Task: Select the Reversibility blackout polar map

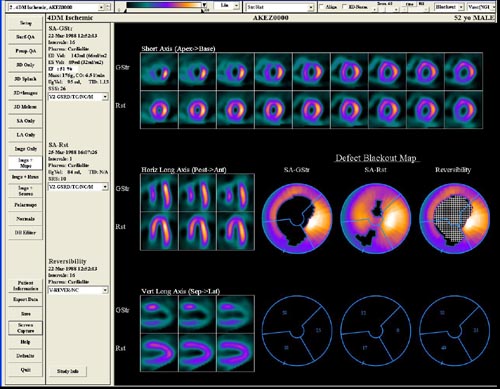Action: [454, 219]
